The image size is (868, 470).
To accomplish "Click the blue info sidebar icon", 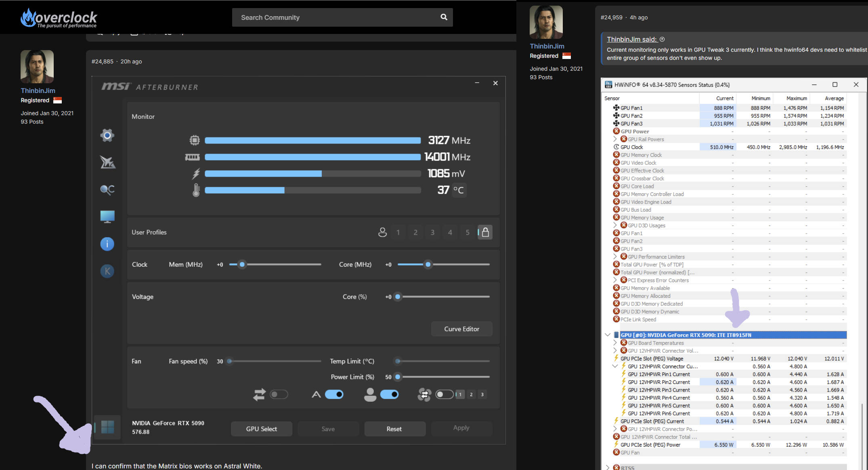I will (107, 244).
